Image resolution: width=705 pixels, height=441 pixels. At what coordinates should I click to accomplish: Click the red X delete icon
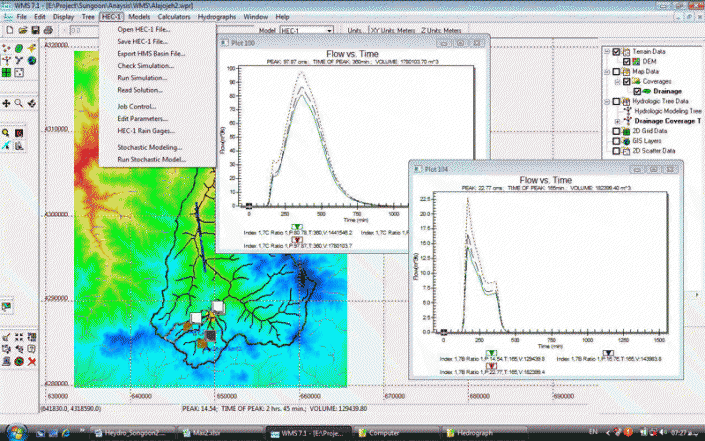pos(31,361)
